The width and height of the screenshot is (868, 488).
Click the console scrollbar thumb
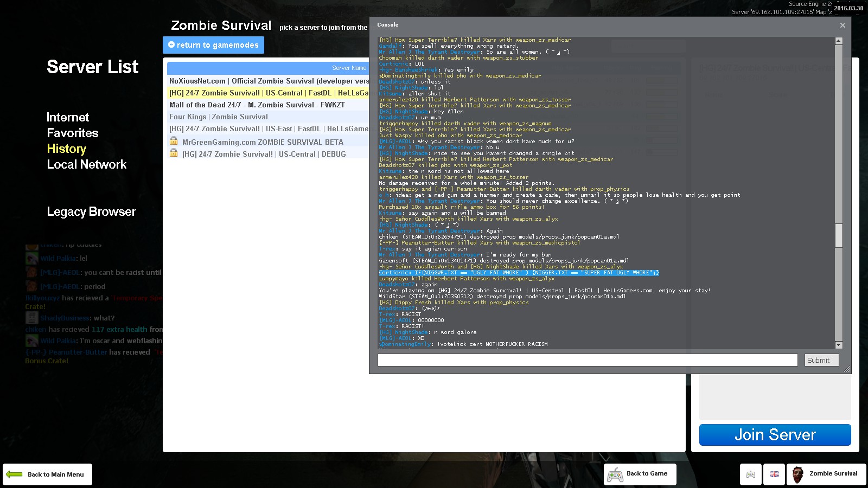[839, 235]
